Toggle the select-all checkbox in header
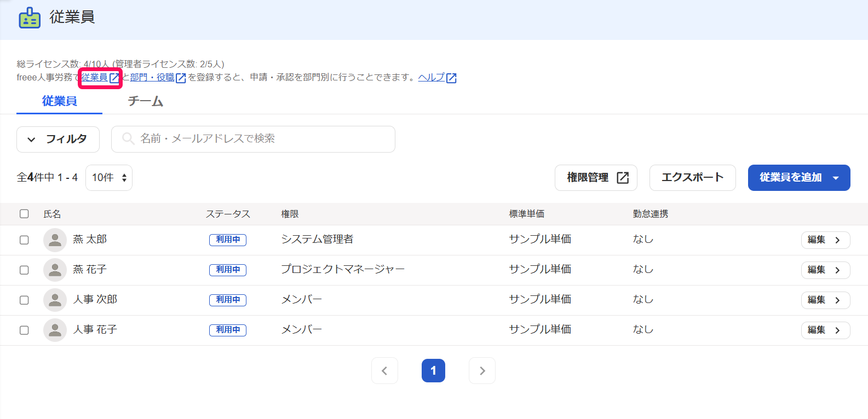This screenshot has width=868, height=419. [x=24, y=214]
